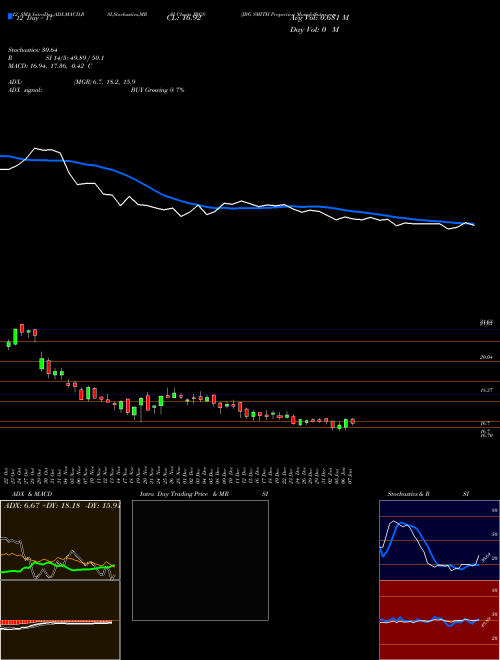500x660 pixels.
Task: Click the 'Avg Vol: 0.681 M' label
Action: pyautogui.click(x=319, y=18)
